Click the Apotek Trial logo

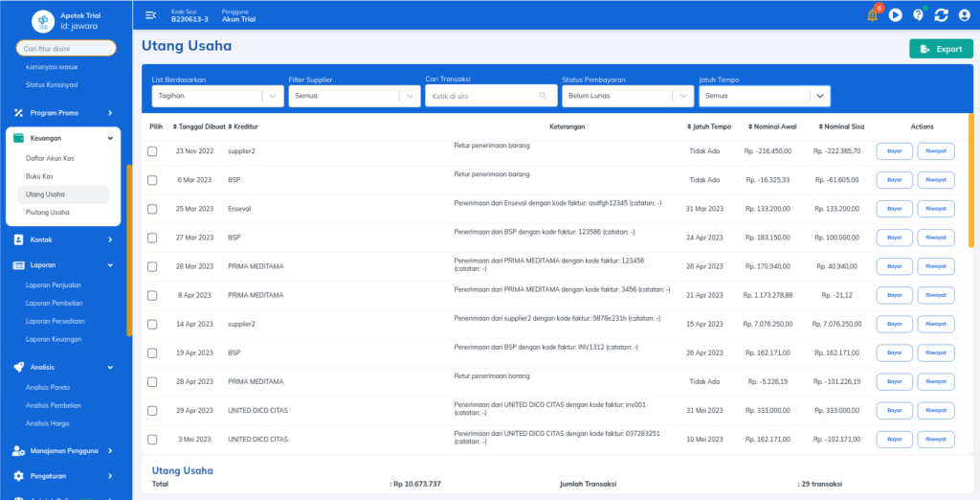coord(44,20)
